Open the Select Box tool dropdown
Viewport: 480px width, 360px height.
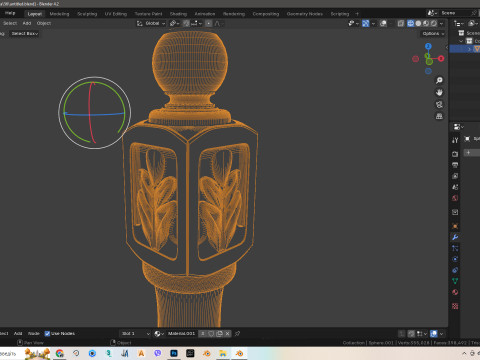pos(25,34)
